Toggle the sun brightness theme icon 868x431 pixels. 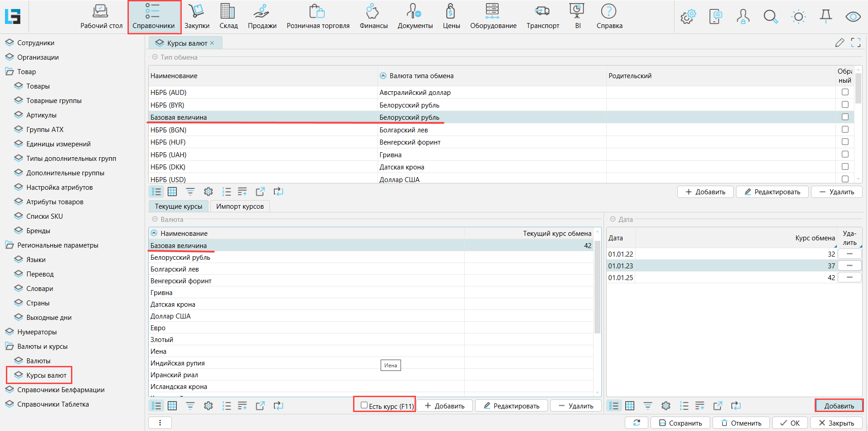[x=798, y=17]
